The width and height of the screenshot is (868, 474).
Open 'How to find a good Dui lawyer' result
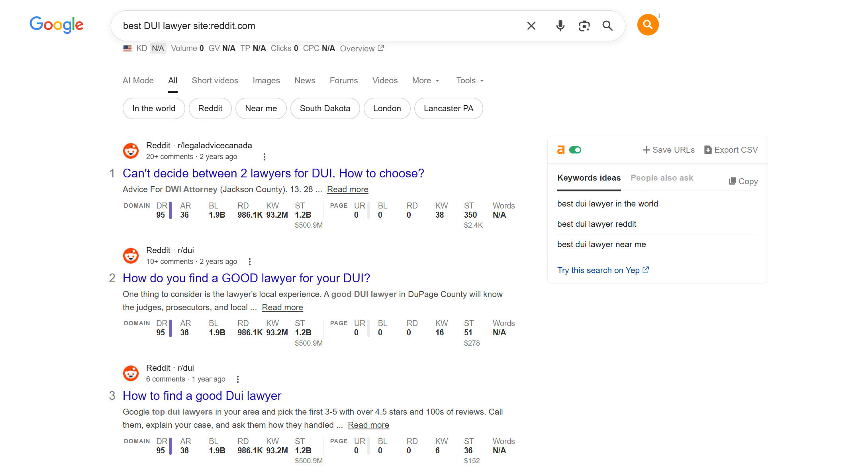(202, 396)
